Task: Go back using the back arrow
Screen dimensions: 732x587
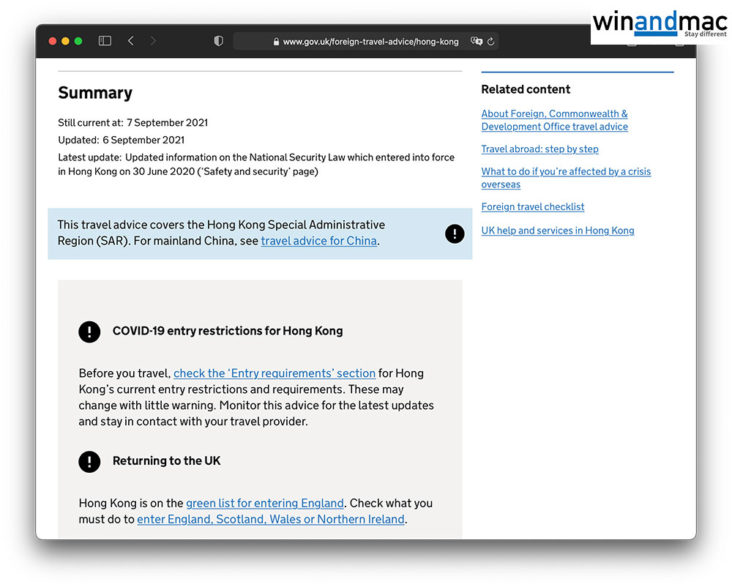Action: click(x=131, y=41)
